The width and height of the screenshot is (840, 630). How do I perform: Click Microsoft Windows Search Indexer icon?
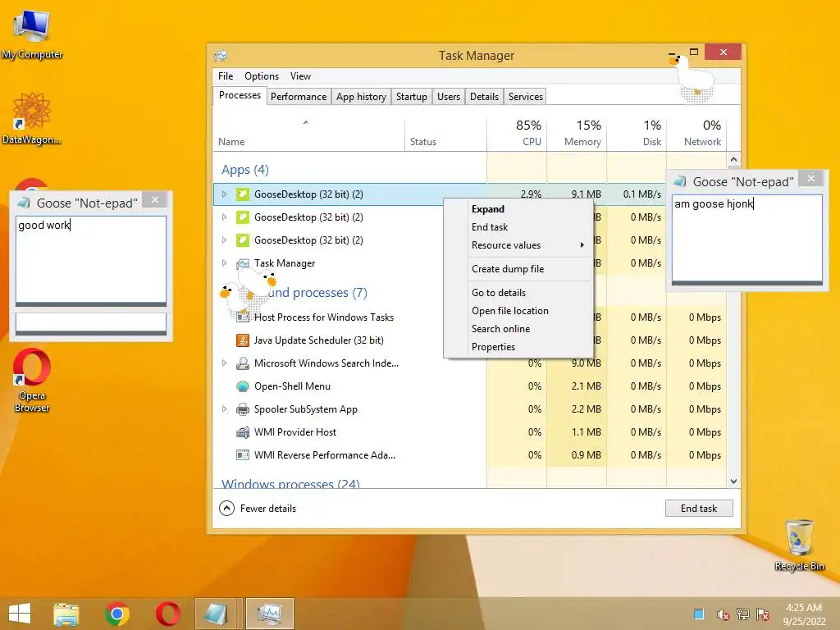click(x=243, y=363)
